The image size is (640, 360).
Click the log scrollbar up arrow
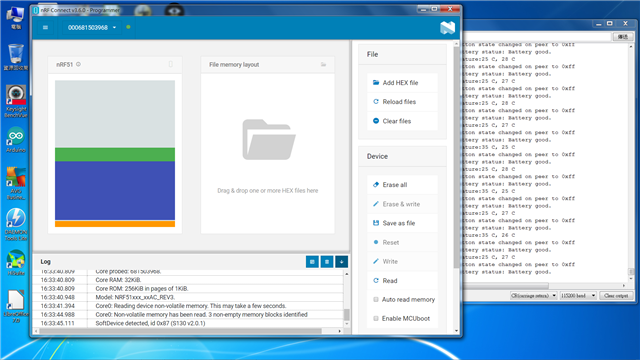point(347,274)
